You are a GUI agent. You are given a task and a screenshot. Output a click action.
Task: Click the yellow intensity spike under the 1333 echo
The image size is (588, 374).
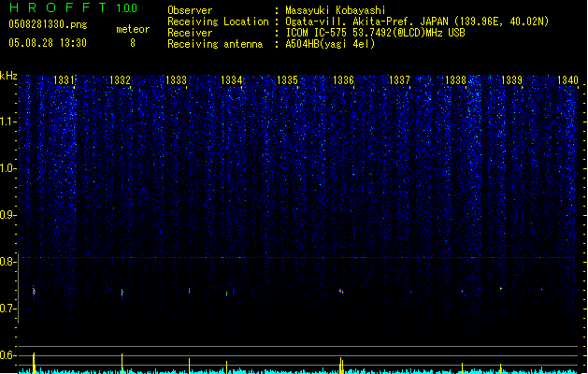[x=189, y=366]
